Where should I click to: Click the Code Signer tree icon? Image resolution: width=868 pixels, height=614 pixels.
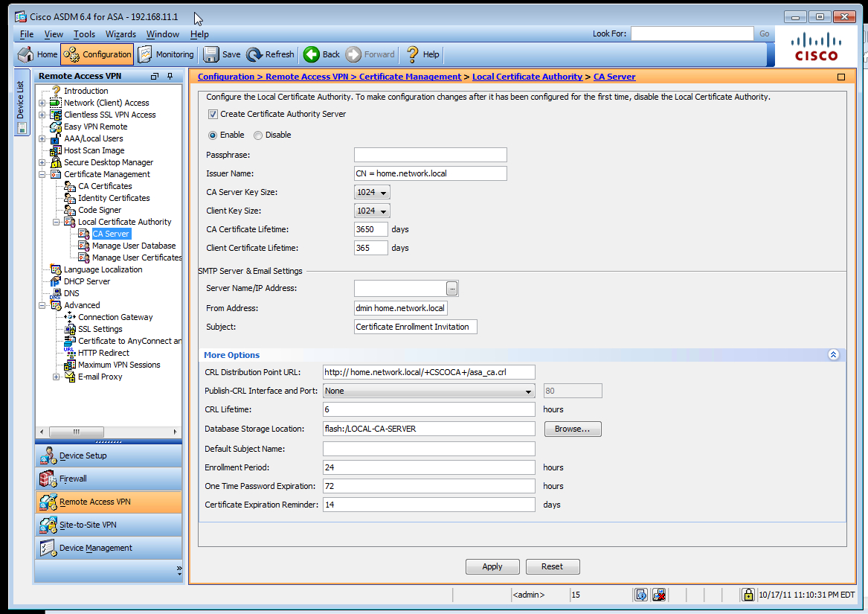click(70, 210)
